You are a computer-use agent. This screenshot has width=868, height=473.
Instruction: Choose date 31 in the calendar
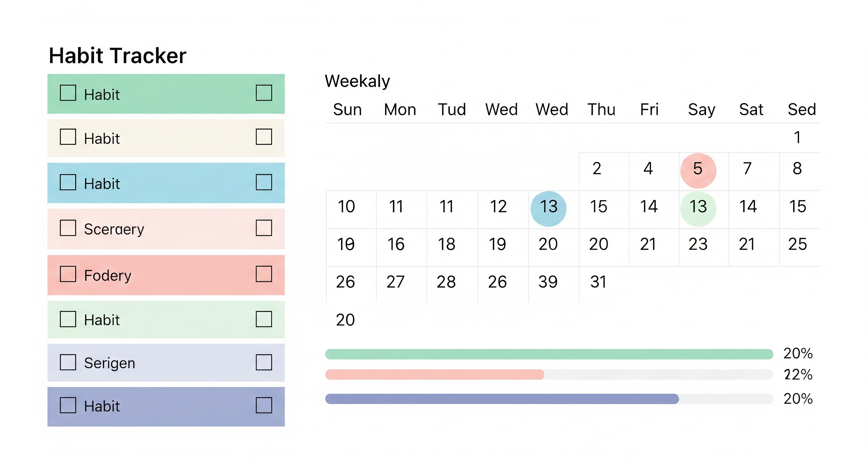point(598,282)
